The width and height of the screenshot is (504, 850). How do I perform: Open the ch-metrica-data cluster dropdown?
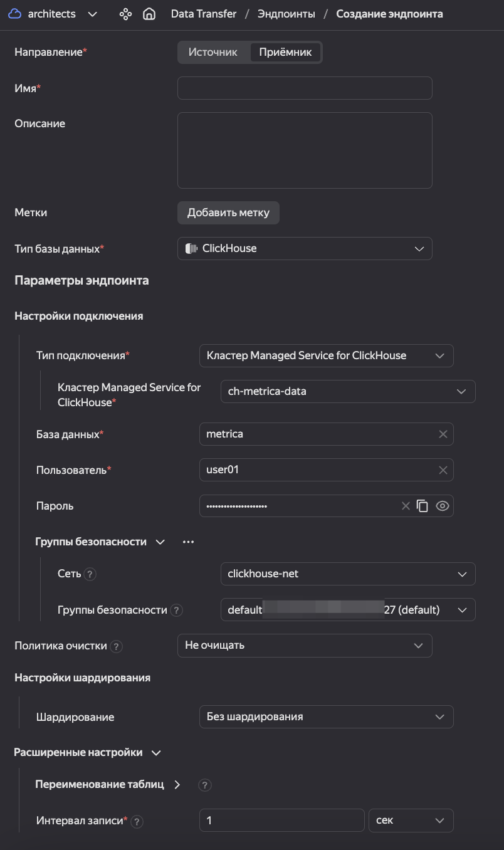[348, 391]
